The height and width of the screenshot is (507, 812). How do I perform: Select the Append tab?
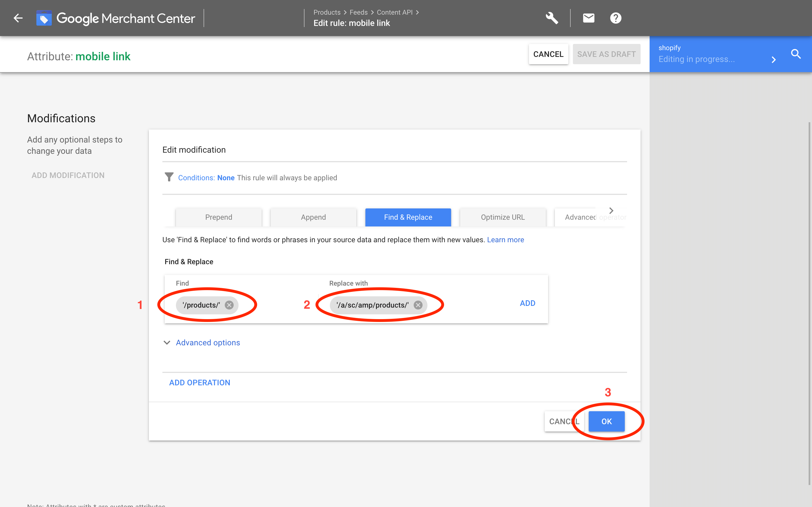(x=313, y=217)
